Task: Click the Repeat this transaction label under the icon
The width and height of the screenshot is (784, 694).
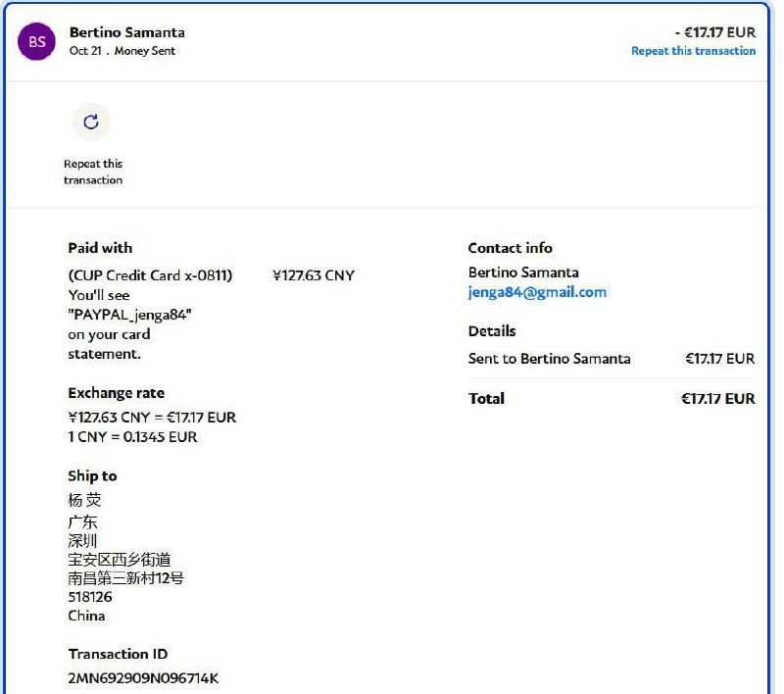Action: click(93, 172)
